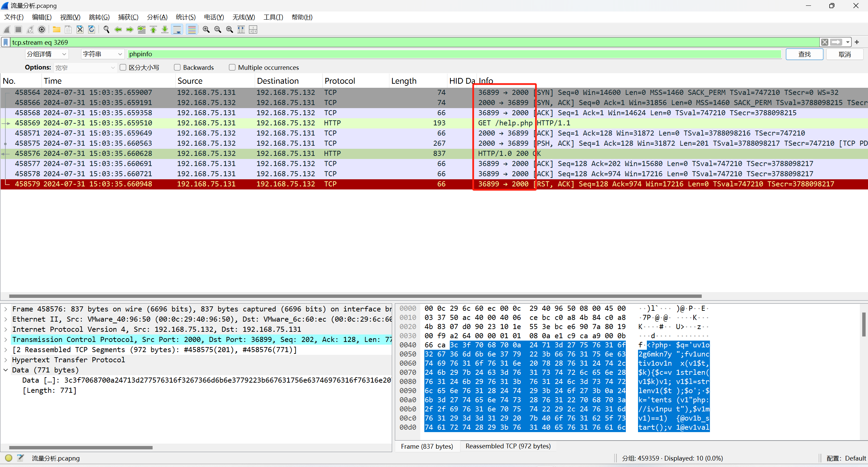Screen dimensions: 868x467
Task: Click the find packet magnifier icon
Action: pos(106,30)
